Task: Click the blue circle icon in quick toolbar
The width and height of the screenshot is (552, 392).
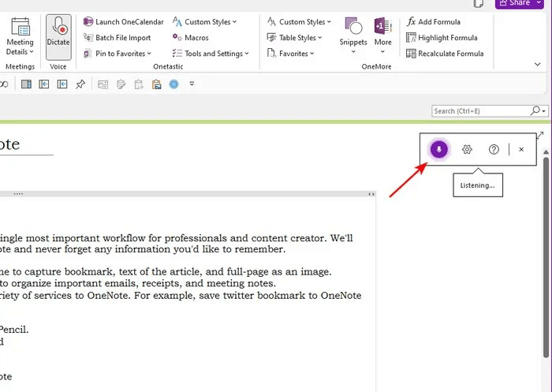Action: coord(174,84)
